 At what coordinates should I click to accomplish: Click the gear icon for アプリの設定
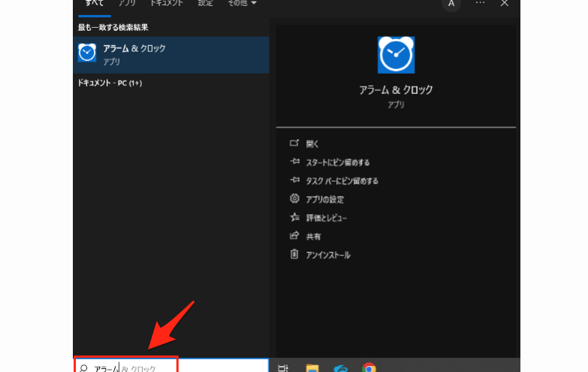[x=294, y=199]
